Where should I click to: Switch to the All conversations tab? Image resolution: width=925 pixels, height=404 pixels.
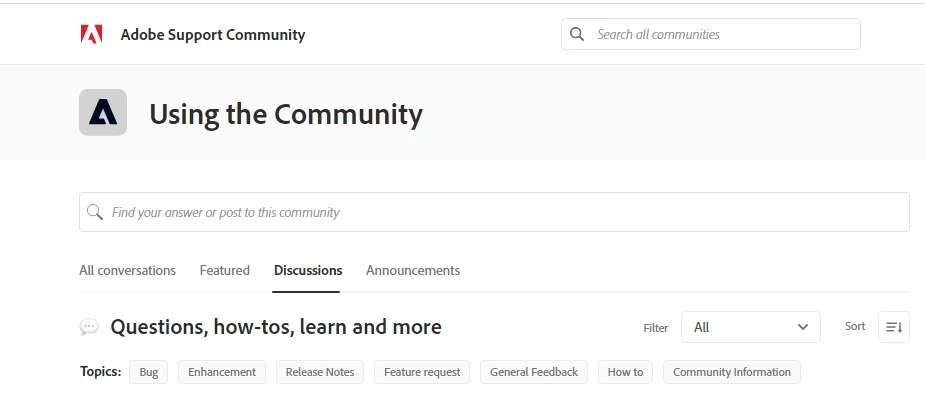coord(127,270)
